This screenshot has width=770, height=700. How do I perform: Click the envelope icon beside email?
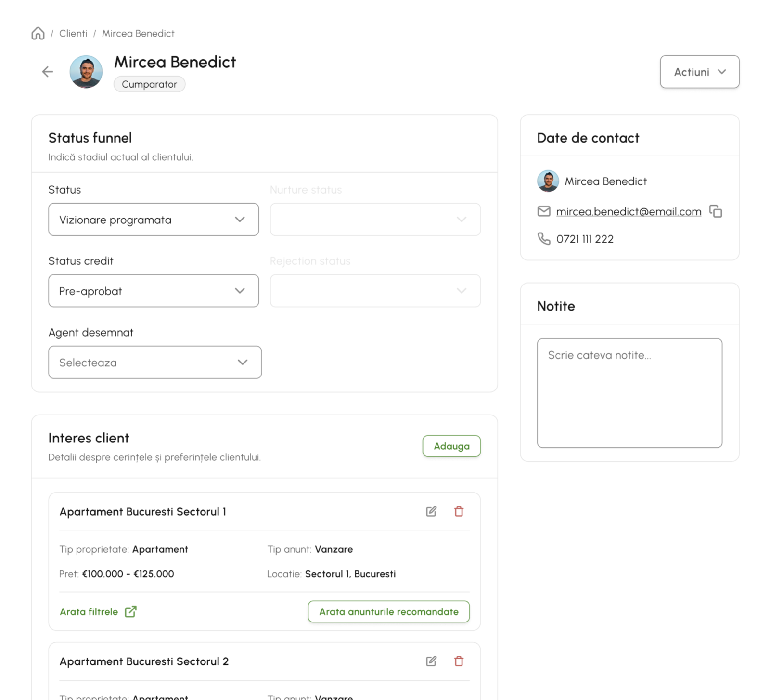tap(544, 211)
